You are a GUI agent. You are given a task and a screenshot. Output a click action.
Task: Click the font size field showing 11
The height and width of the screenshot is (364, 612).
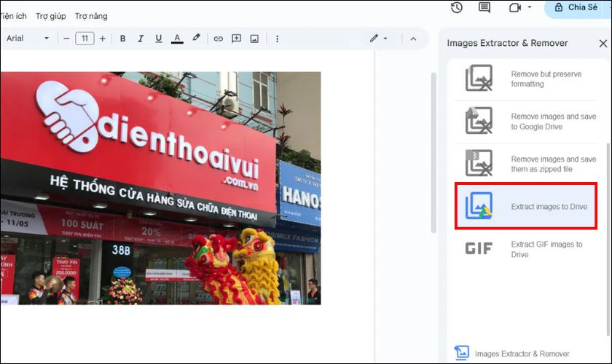[85, 39]
